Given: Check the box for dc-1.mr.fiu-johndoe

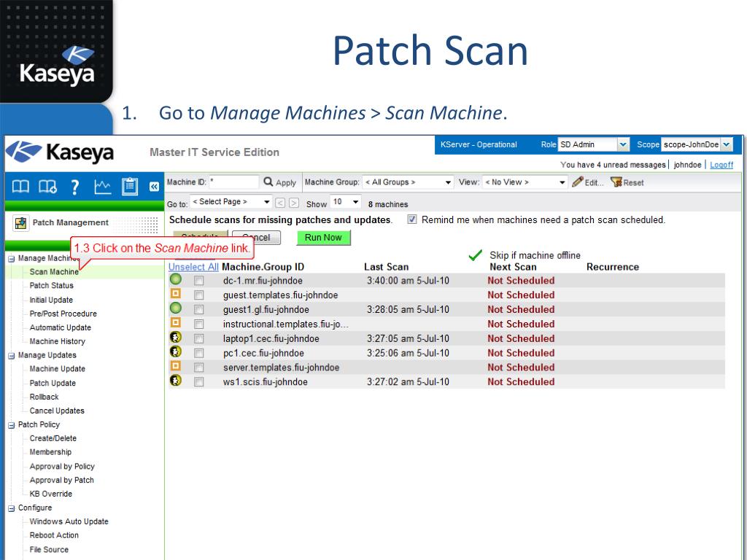Looking at the screenshot, I should [198, 281].
